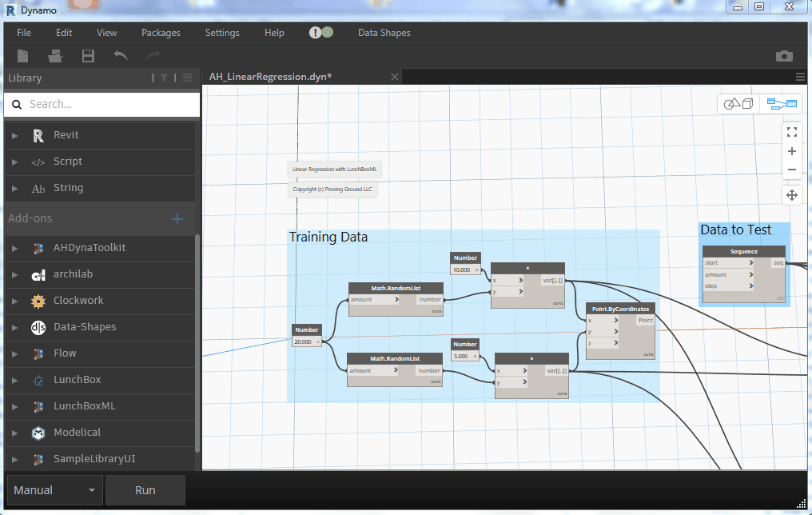Select the Clockwork library row label

coord(78,301)
